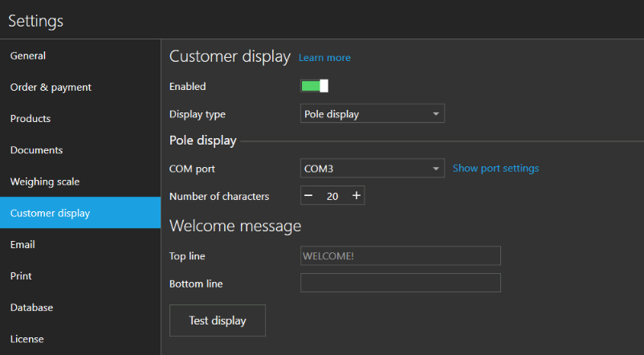644x355 pixels.
Task: Open the COM port dropdown
Action: click(372, 169)
